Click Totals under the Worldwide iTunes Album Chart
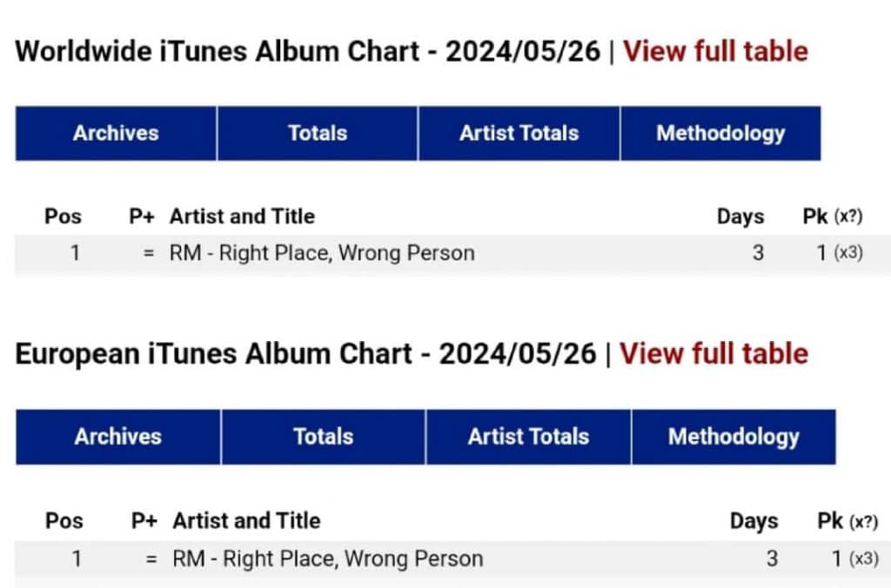This screenshot has height=588, width=891. click(318, 133)
